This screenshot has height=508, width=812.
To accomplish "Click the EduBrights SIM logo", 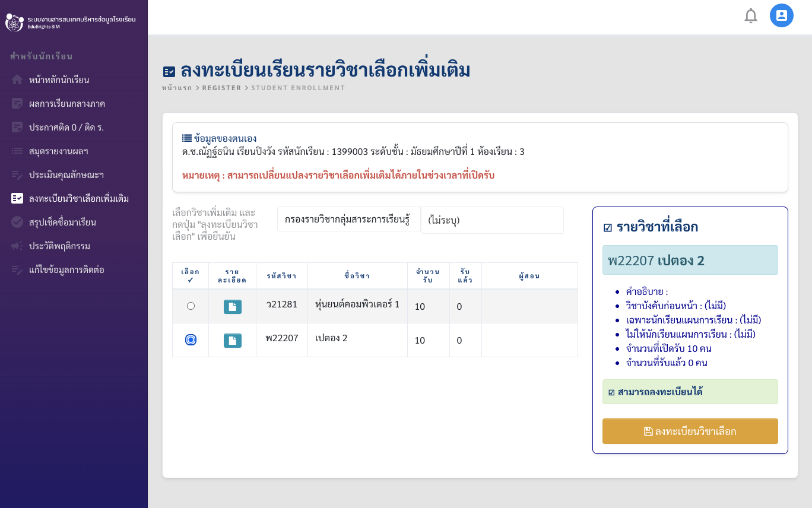I will [14, 23].
